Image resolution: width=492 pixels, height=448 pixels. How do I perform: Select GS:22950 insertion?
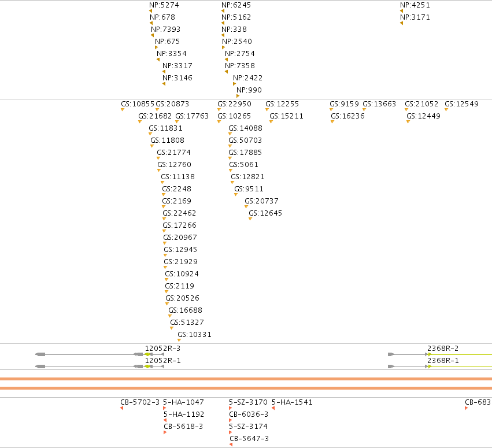(234, 104)
